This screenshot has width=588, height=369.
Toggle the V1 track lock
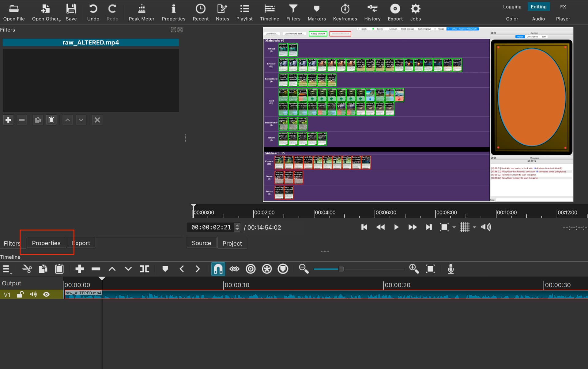[20, 294]
